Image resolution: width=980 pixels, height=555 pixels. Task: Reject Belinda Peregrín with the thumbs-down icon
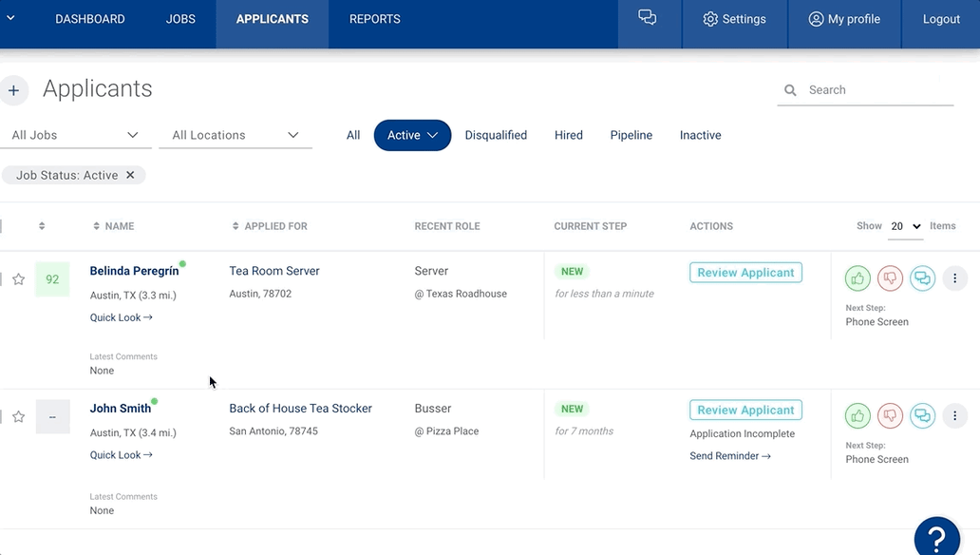[x=890, y=277]
